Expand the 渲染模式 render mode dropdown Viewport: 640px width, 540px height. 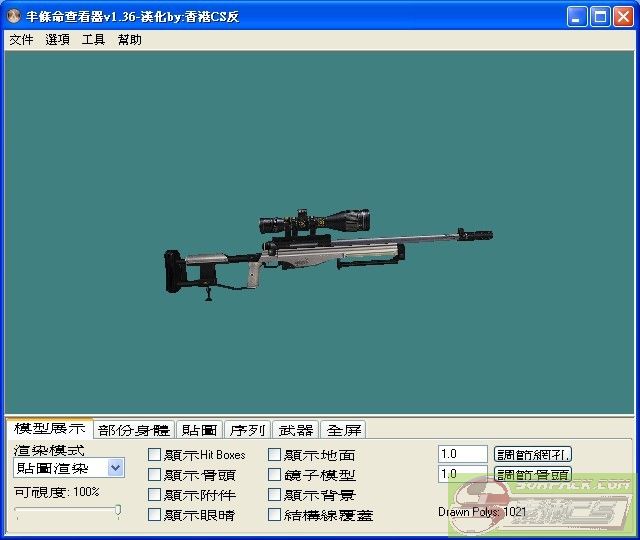click(x=115, y=468)
